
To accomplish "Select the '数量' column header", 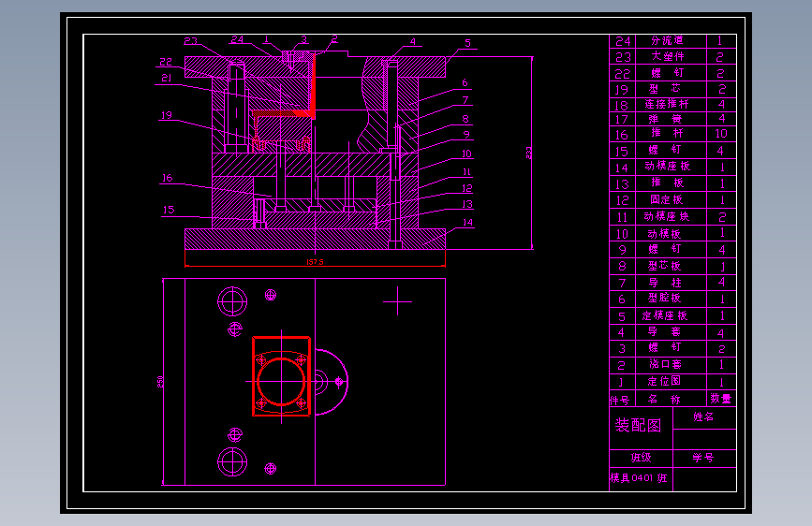I will click(x=721, y=399).
